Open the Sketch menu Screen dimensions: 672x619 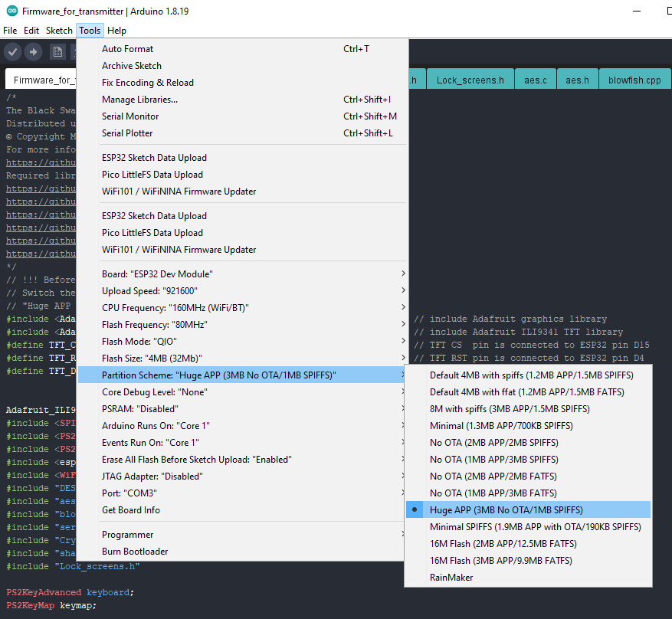[59, 31]
